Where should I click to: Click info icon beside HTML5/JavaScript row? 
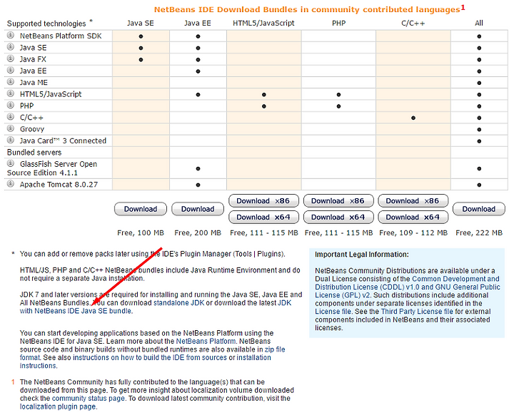tap(11, 93)
